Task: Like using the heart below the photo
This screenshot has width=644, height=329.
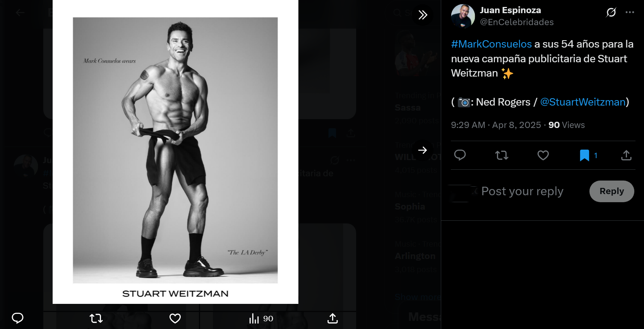Action: click(175, 318)
